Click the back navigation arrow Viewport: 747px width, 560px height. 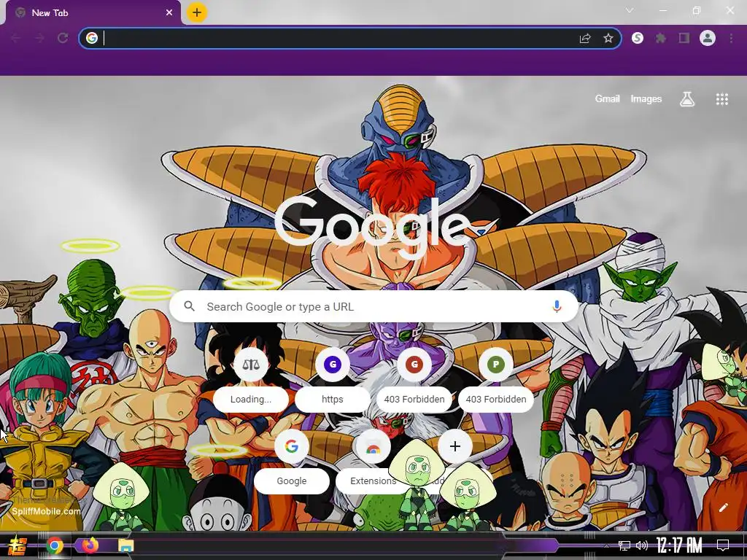coord(15,38)
